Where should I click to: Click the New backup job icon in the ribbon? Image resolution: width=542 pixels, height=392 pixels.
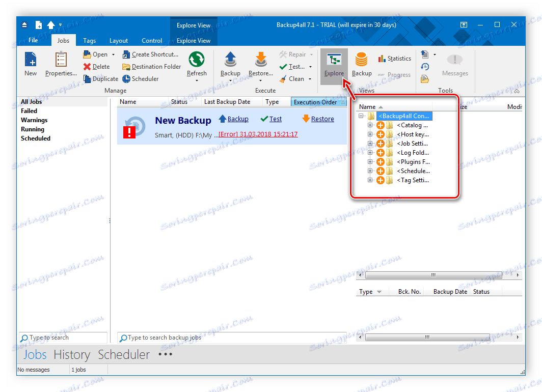[31, 60]
